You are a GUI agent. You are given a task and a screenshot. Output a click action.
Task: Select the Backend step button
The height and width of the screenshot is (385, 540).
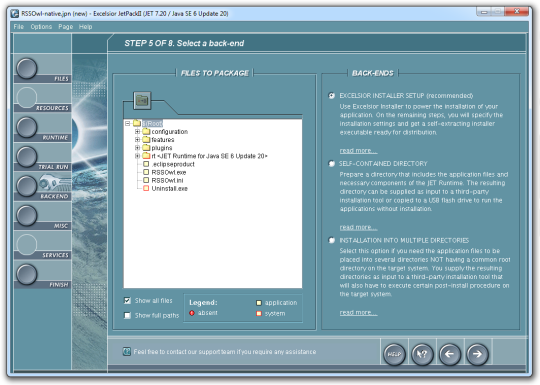click(x=27, y=186)
